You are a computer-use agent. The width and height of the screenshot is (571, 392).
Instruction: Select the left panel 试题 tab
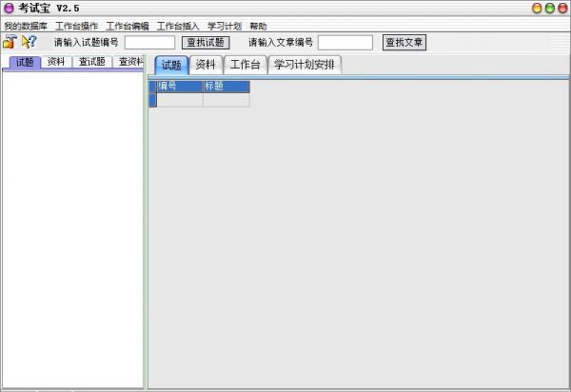[x=25, y=62]
